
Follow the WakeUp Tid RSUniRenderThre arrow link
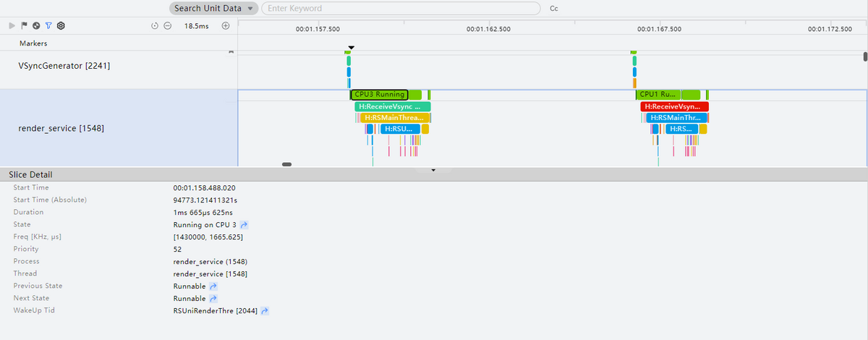pyautogui.click(x=265, y=311)
